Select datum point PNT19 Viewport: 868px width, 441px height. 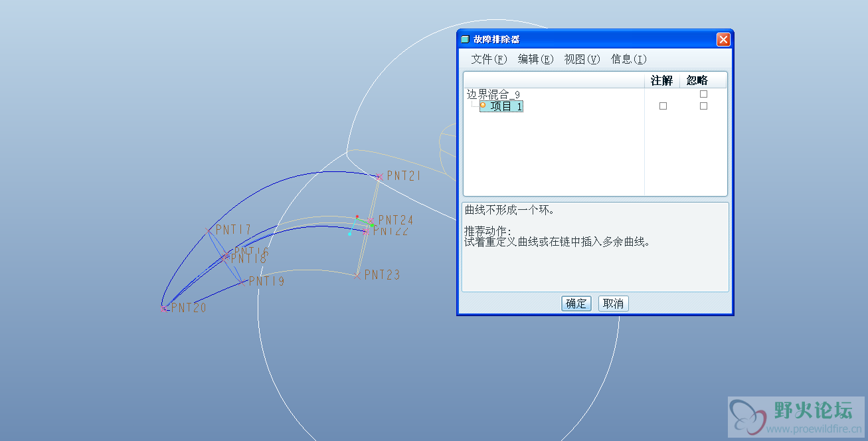click(x=242, y=282)
